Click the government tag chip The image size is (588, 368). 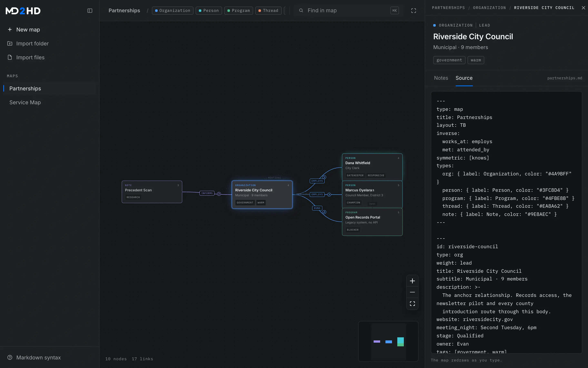pos(449,60)
